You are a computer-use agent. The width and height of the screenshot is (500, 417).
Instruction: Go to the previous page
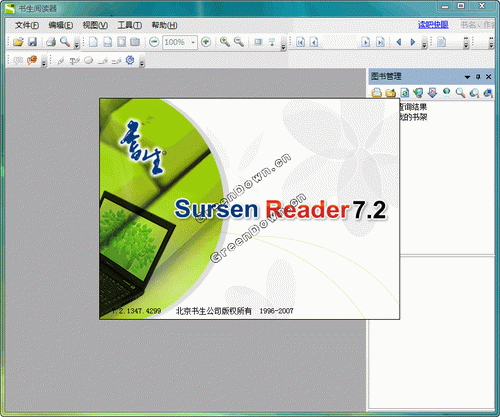point(314,42)
